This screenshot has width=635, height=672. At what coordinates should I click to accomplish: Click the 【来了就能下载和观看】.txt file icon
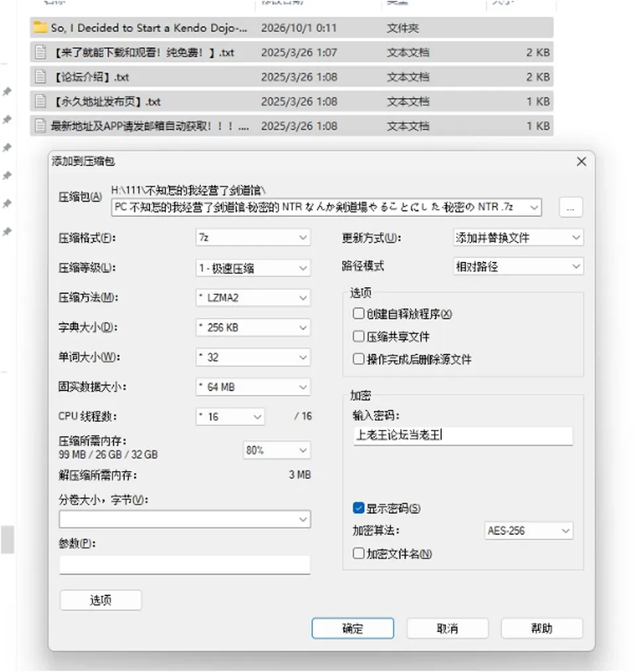(x=40, y=52)
